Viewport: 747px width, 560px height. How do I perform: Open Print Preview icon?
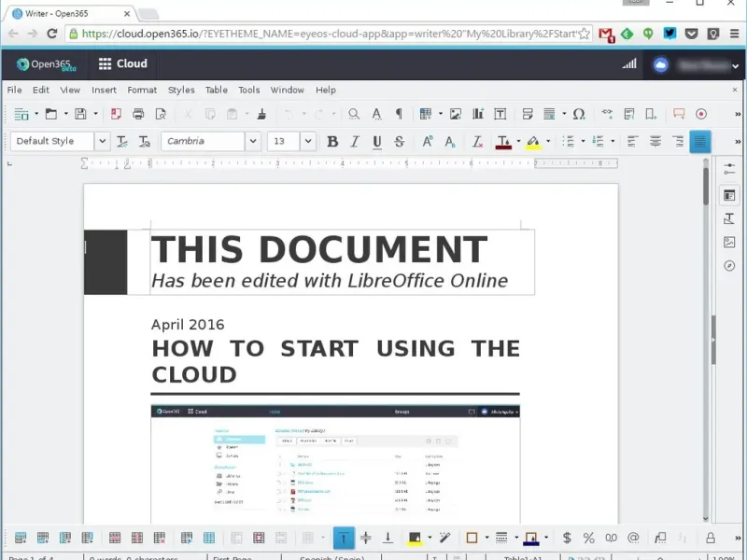[161, 114]
